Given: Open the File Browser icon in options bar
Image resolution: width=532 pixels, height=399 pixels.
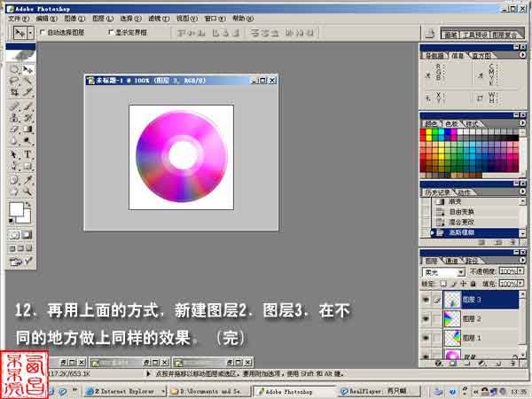Looking at the screenshot, I should 430,34.
